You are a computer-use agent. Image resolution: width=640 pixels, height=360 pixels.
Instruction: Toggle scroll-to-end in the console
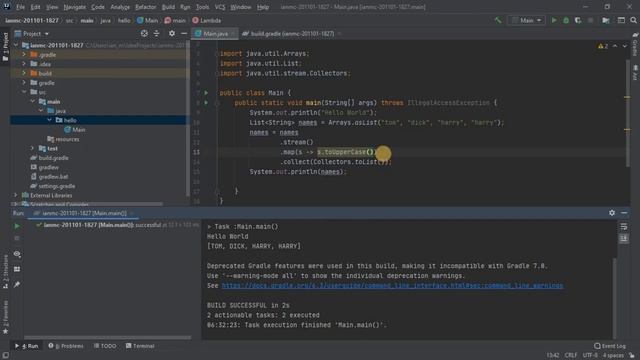coord(624,238)
